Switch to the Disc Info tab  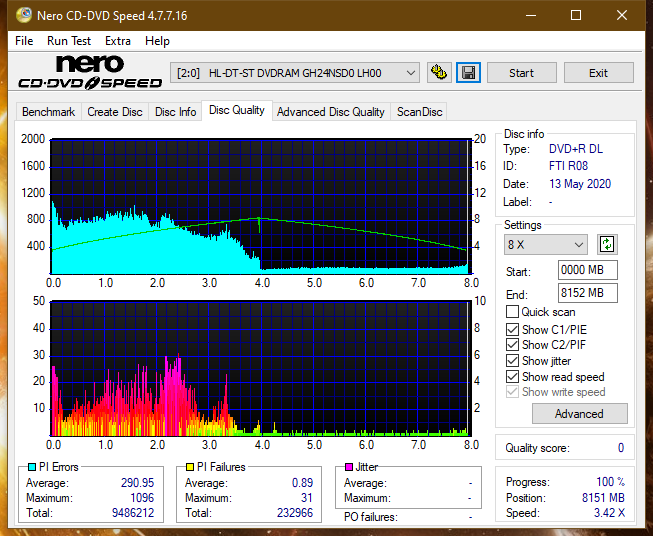pos(175,112)
